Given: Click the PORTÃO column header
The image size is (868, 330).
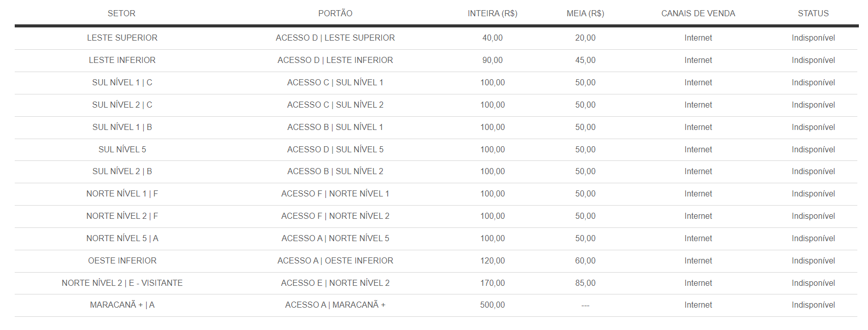Looking at the screenshot, I should [335, 13].
